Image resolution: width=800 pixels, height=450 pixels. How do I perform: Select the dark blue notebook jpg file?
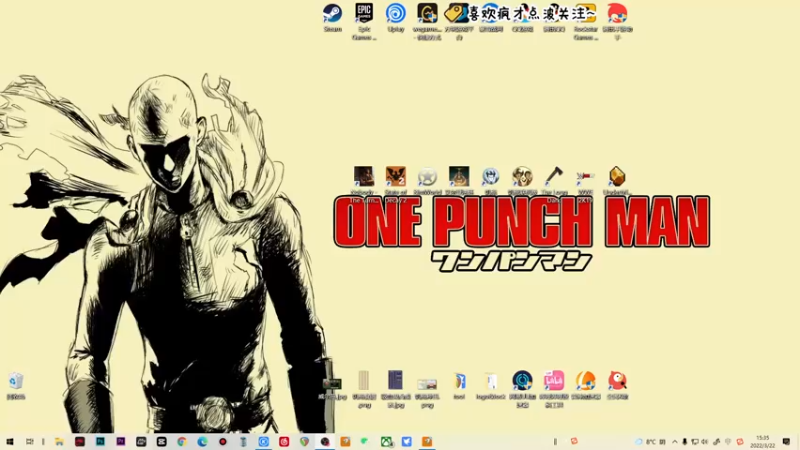[x=395, y=389]
